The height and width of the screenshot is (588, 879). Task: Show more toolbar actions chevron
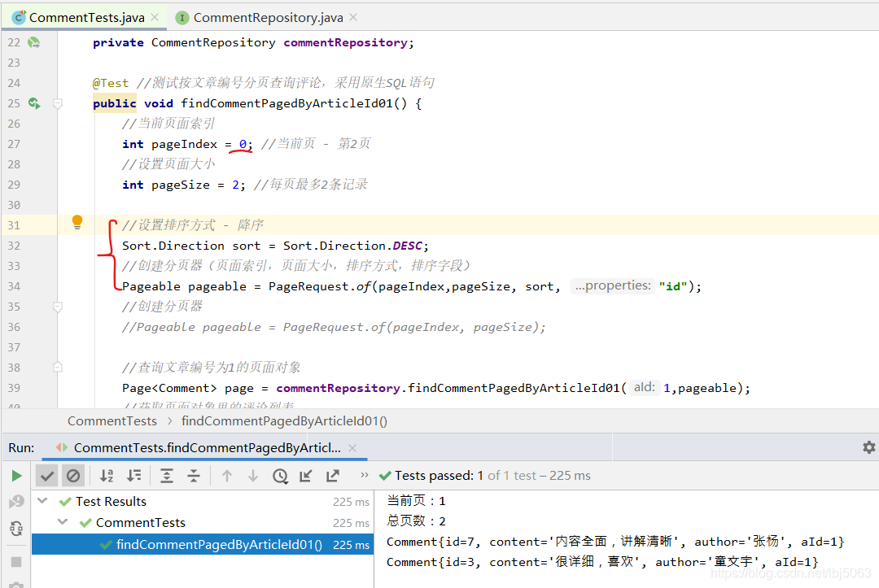[x=365, y=475]
